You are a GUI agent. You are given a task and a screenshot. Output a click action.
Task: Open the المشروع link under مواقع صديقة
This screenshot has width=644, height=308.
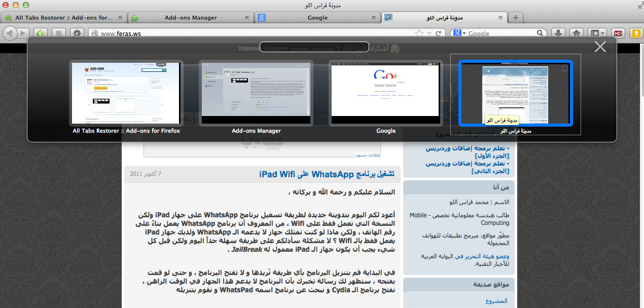496,301
